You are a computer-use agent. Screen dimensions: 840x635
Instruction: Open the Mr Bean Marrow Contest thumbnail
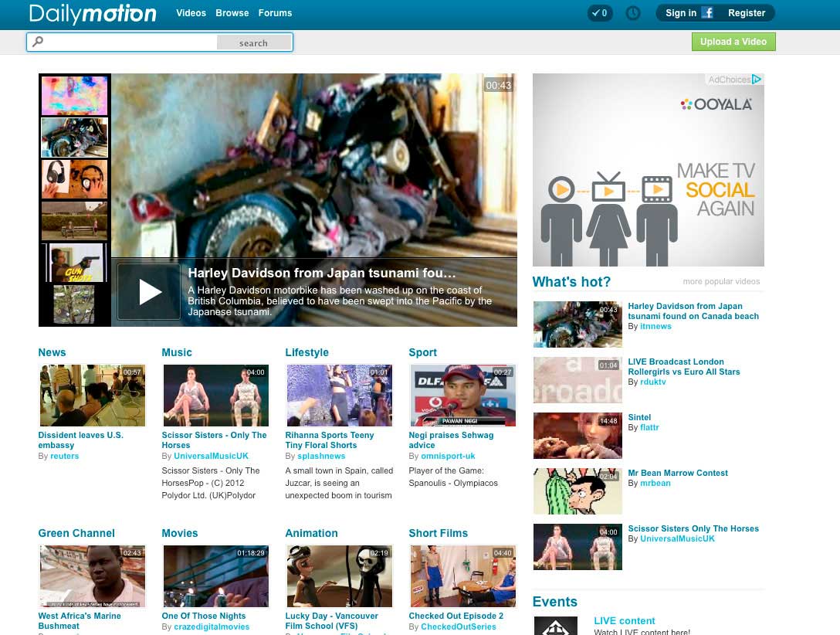click(x=577, y=491)
